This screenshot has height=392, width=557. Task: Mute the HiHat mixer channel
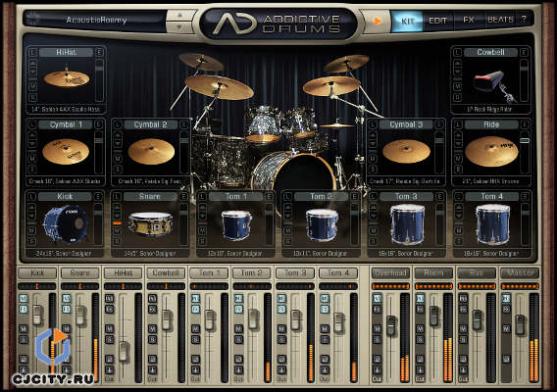click(110, 329)
